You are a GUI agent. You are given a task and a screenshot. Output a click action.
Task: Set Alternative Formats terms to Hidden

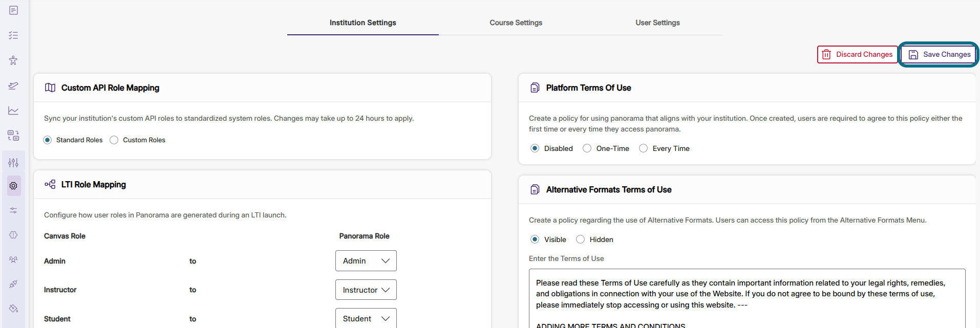click(x=581, y=239)
